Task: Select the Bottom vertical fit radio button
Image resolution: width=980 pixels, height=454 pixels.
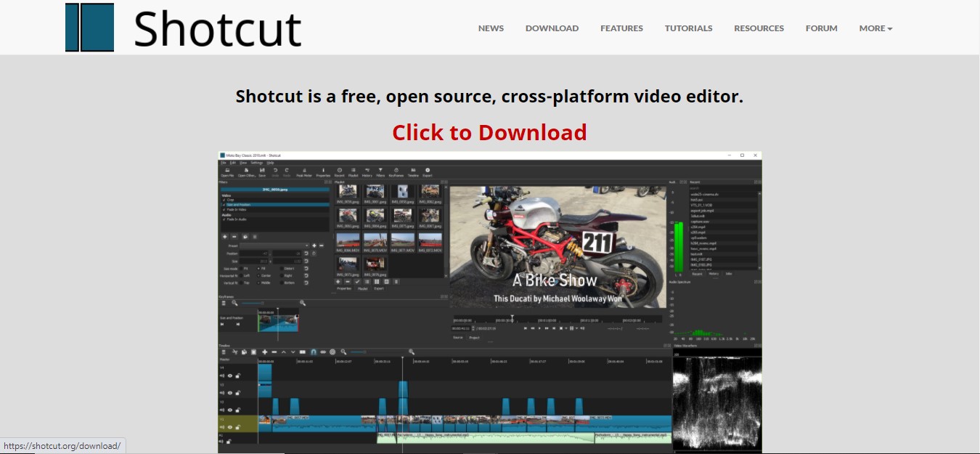Action: (x=282, y=283)
